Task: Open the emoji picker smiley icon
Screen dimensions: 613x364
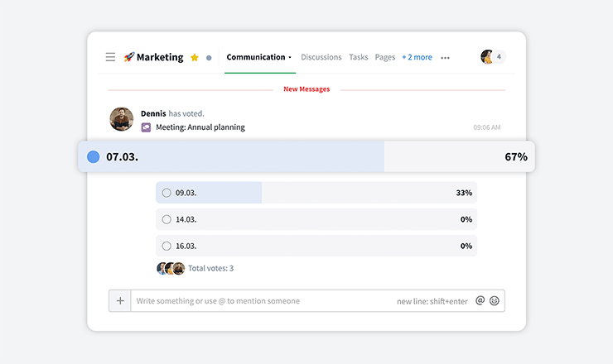Action: 495,301
